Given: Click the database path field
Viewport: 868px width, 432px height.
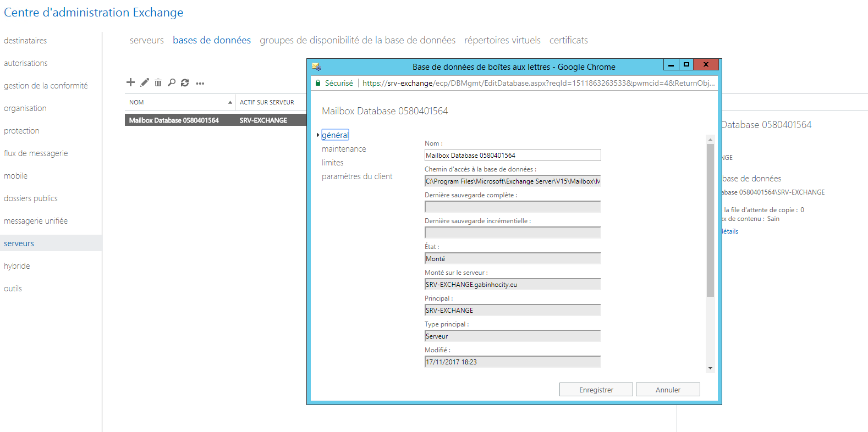Looking at the screenshot, I should pos(513,181).
